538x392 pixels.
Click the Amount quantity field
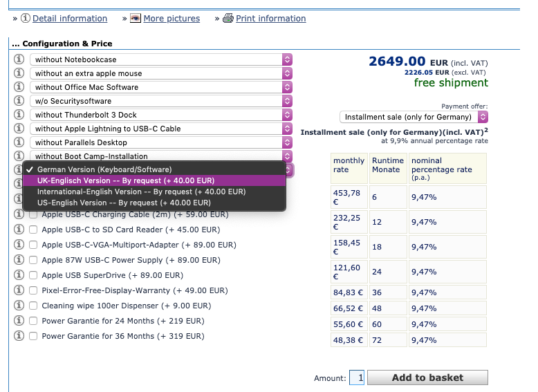[357, 377]
